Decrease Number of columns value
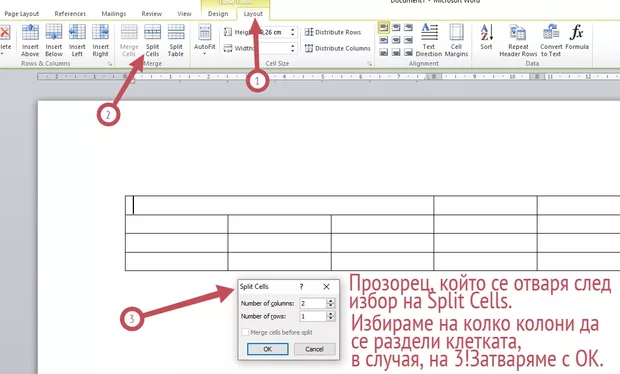The height and width of the screenshot is (374, 620). [x=331, y=306]
